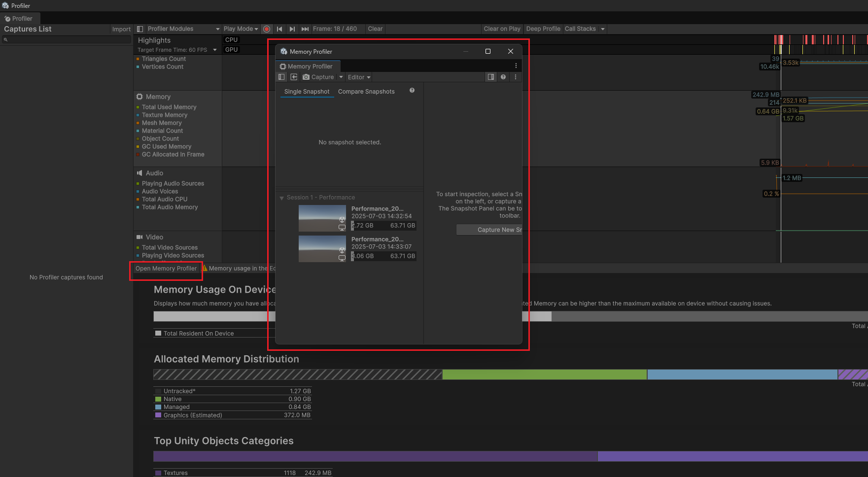Open help icon in Memory Profiler toolbar

point(503,77)
